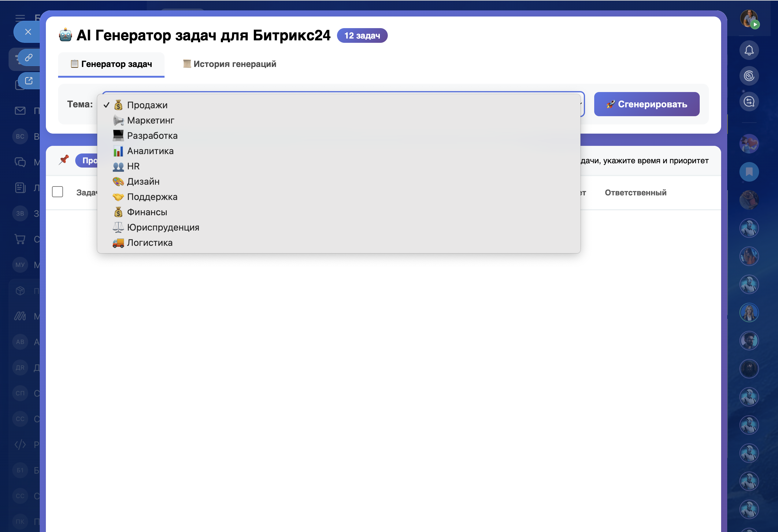Select Маркетинг from the theme dropdown
Screen dimensions: 778x532
pyautogui.click(x=150, y=120)
